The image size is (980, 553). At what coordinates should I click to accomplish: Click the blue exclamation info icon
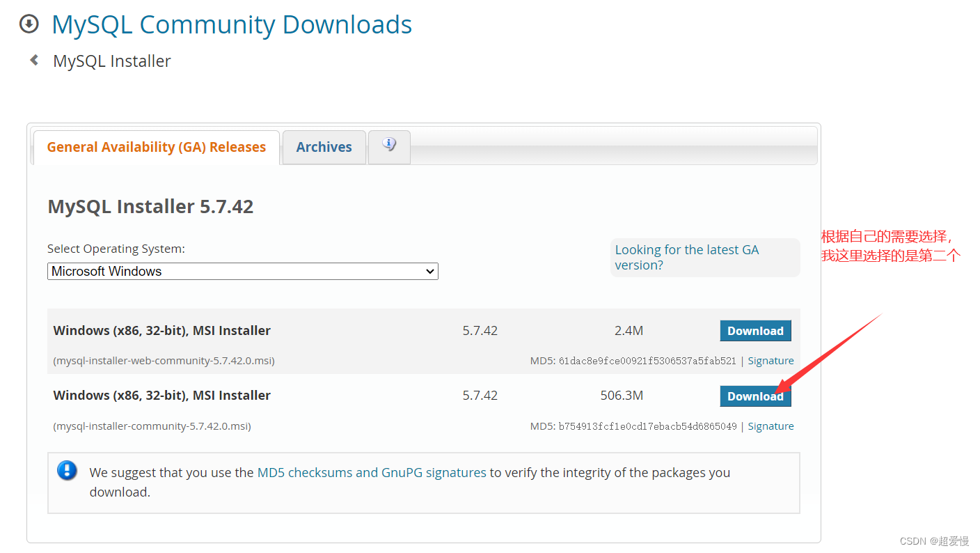pos(67,470)
